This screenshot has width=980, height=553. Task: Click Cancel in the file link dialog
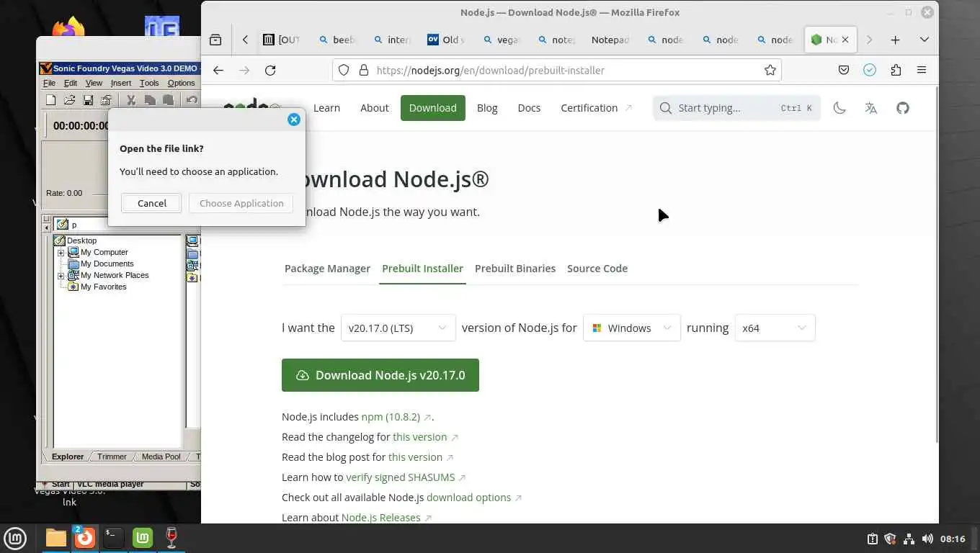point(151,203)
